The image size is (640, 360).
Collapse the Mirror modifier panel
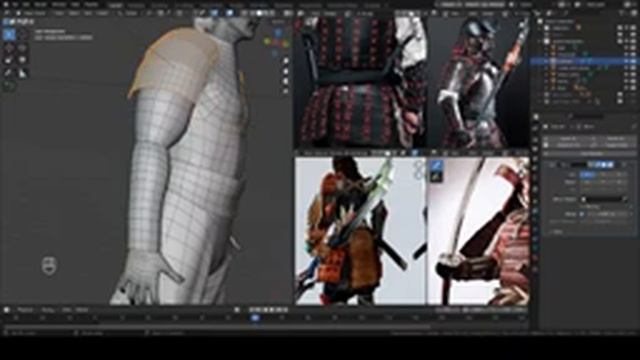[x=553, y=164]
